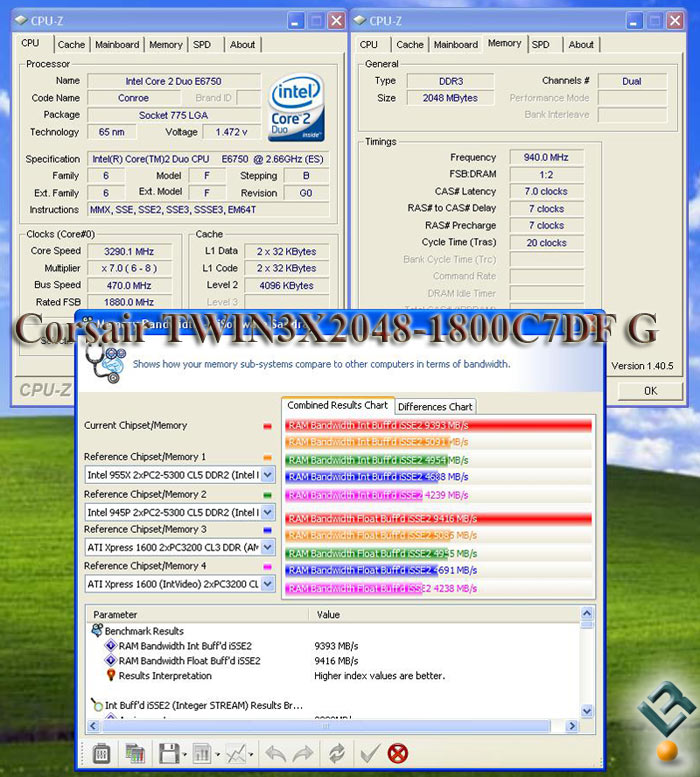Viewport: 700px width, 777px height.
Task: Click the Intel Core 2 Duo logo
Action: pos(296,108)
